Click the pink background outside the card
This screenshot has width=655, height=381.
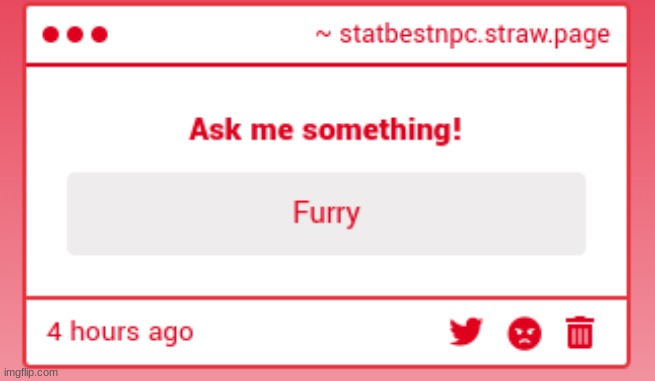12,188
